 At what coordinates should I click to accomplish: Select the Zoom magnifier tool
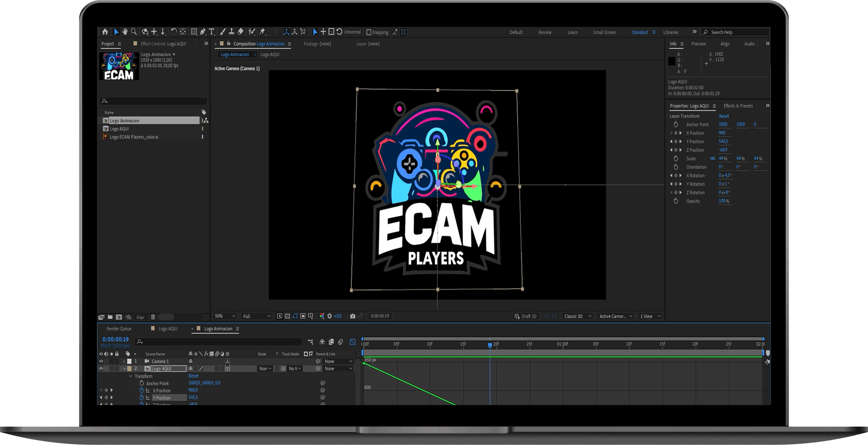pos(134,32)
